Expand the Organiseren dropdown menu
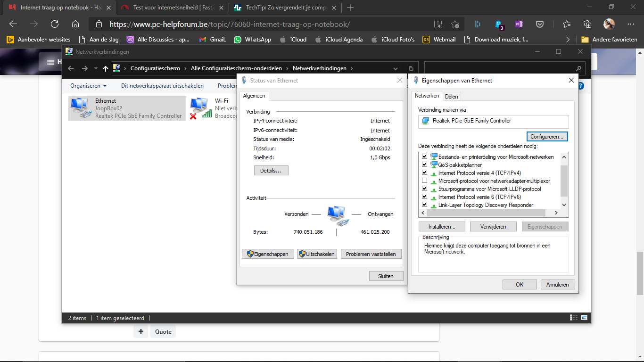The width and height of the screenshot is (644, 362). (x=89, y=86)
